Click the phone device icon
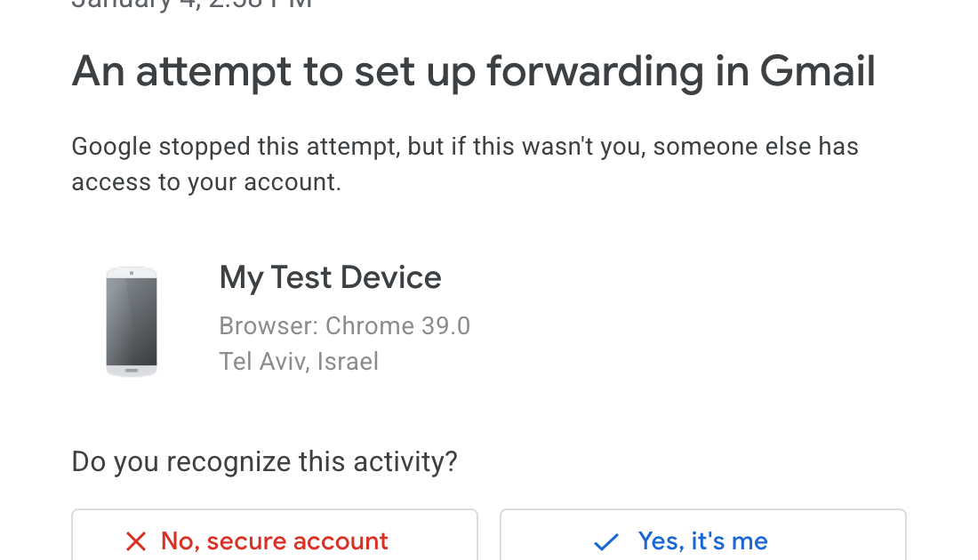Viewport: 978px width, 560px height. pos(132,322)
